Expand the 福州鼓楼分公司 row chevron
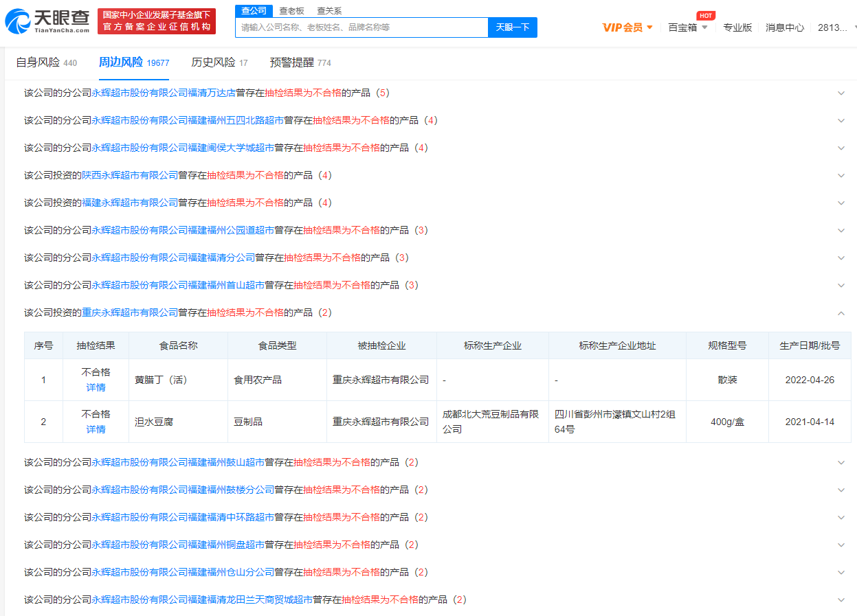 tap(841, 490)
